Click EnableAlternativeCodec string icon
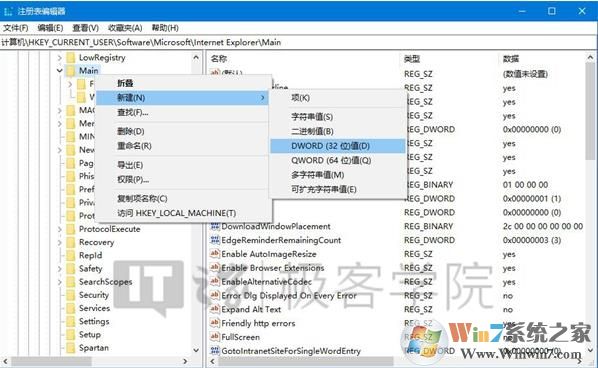Screen dimensions: 598x368 (x=215, y=281)
